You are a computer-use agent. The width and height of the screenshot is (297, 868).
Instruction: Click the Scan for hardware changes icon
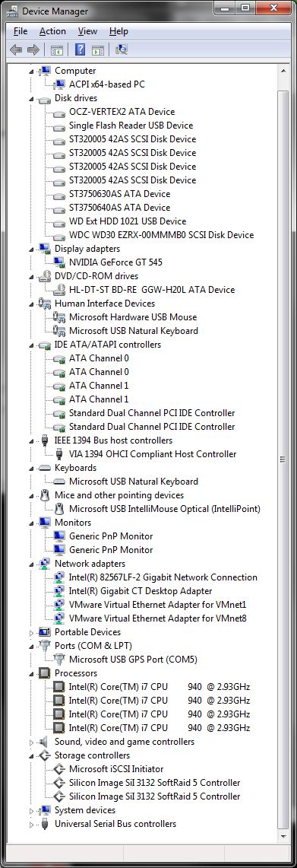point(121,49)
